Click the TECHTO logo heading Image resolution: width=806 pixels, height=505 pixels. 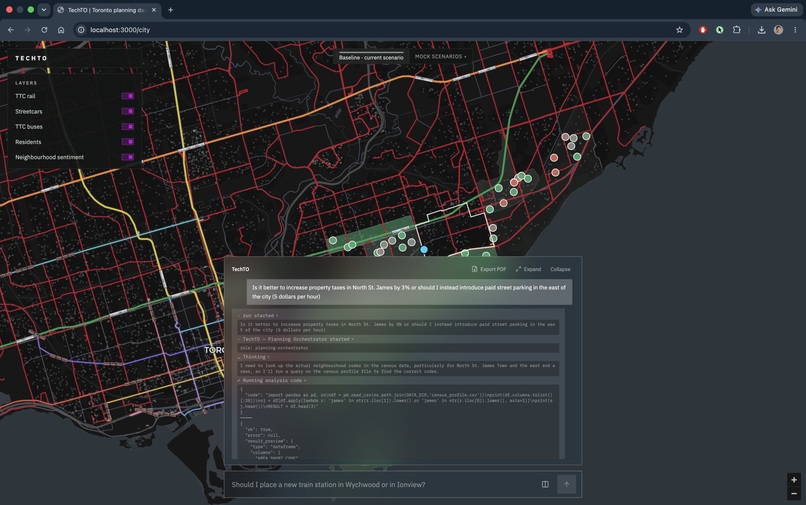31,58
